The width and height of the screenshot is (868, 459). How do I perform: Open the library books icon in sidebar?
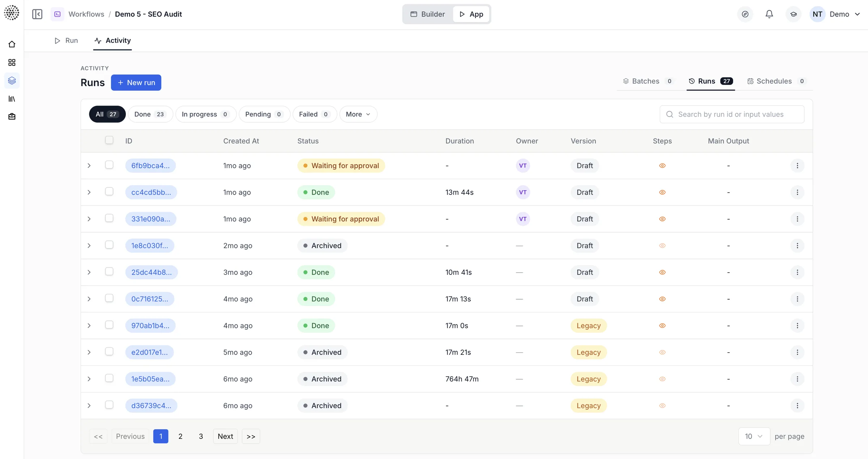[x=12, y=99]
